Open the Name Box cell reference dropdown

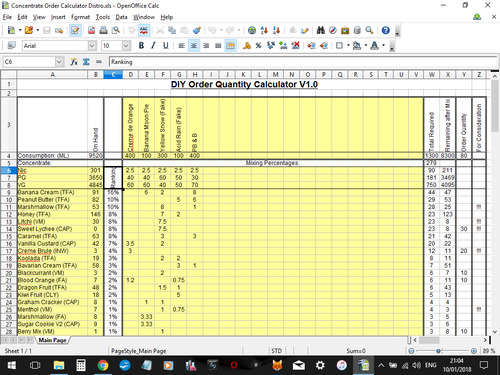tap(59, 62)
